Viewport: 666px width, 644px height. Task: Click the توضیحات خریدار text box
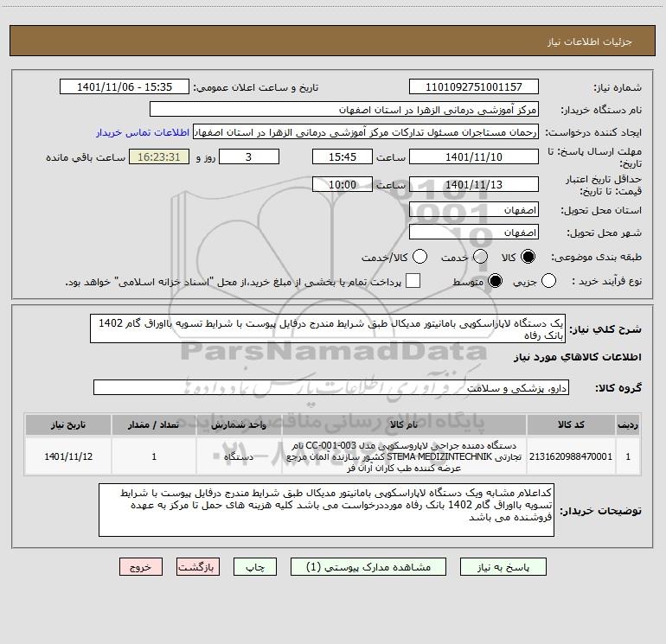click(326, 510)
